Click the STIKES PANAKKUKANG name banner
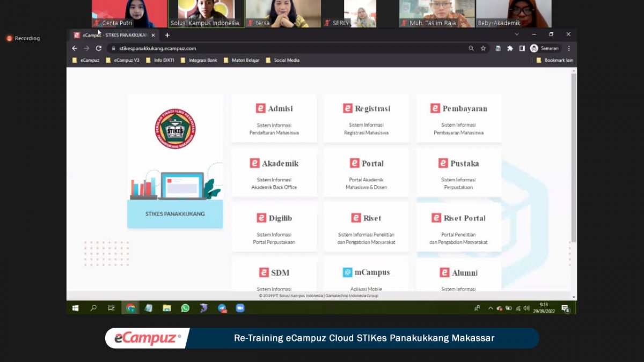The image size is (644, 362). point(175,214)
